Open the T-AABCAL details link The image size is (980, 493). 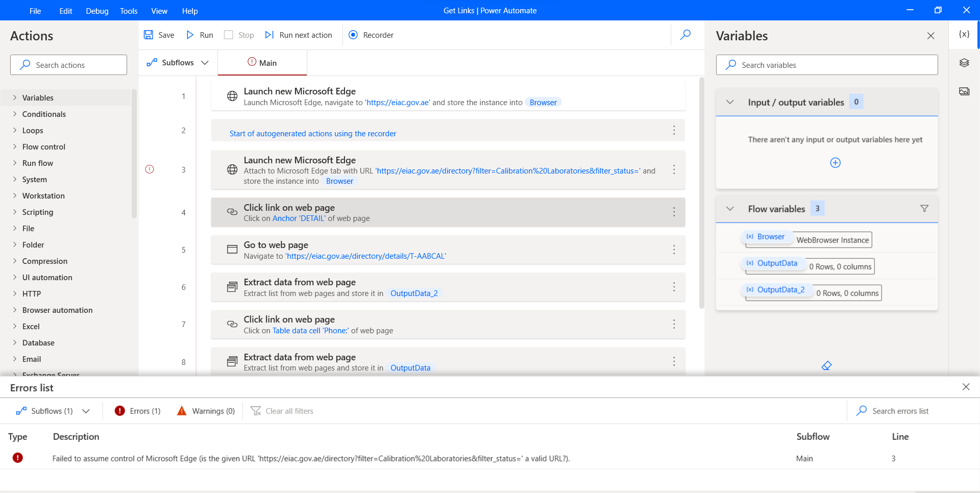[365, 256]
